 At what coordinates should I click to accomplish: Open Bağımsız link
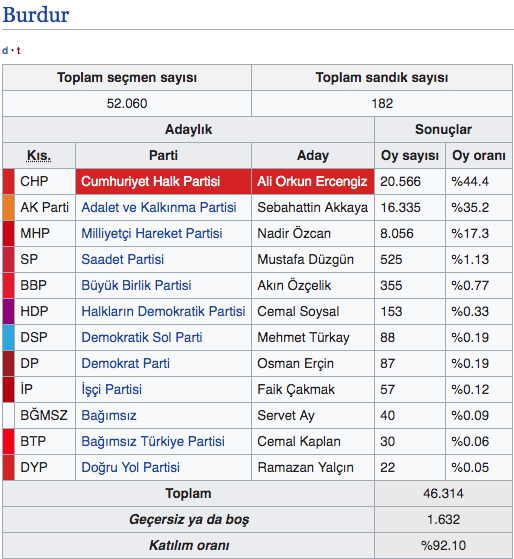[109, 416]
